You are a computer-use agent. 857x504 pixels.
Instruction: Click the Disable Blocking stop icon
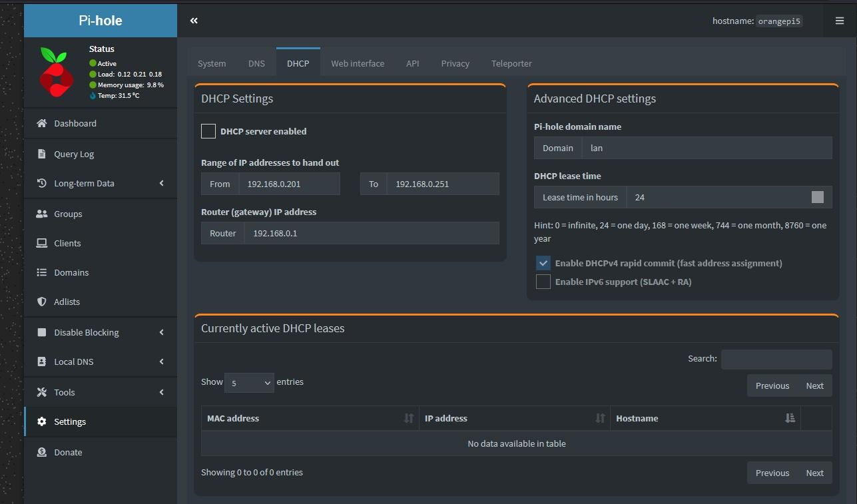[x=42, y=332]
